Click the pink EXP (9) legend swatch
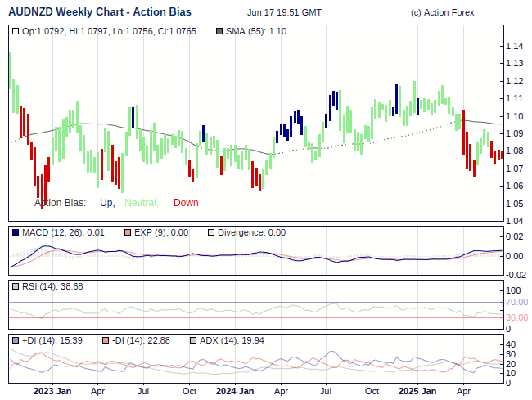The height and width of the screenshot is (400, 532). pyautogui.click(x=127, y=232)
